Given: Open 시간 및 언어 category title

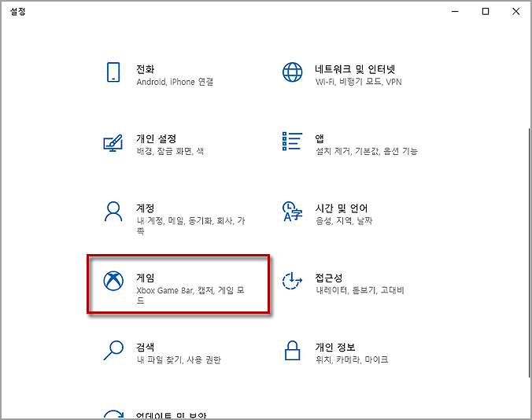Looking at the screenshot, I should (x=342, y=208).
